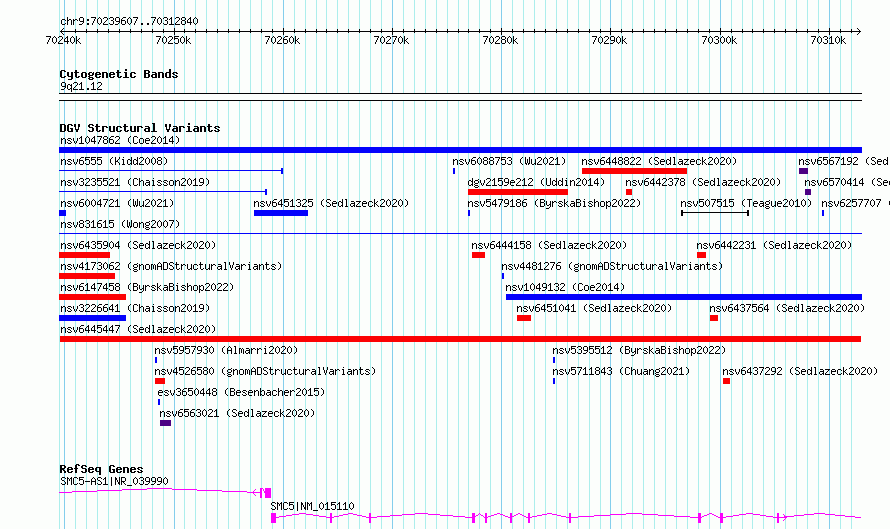
Task: Select the red bar under nsv4526580
Action: tap(159, 381)
